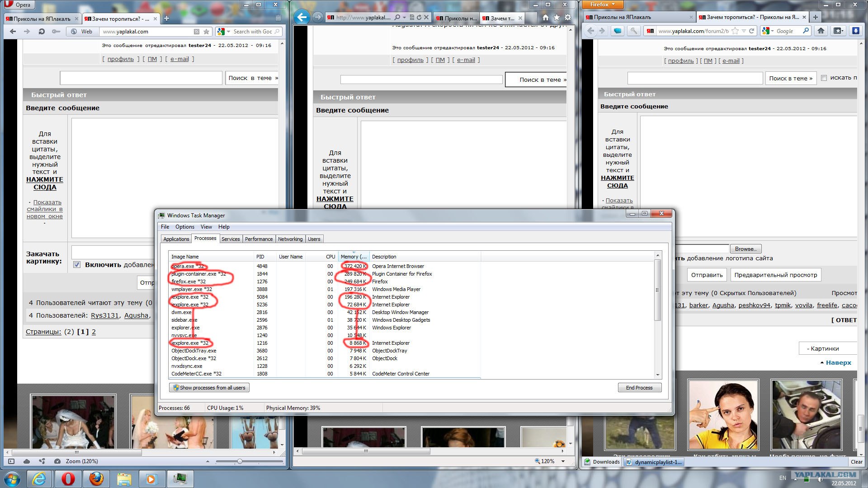Focus the Opera address field
The width and height of the screenshot is (868, 488).
[x=146, y=32]
